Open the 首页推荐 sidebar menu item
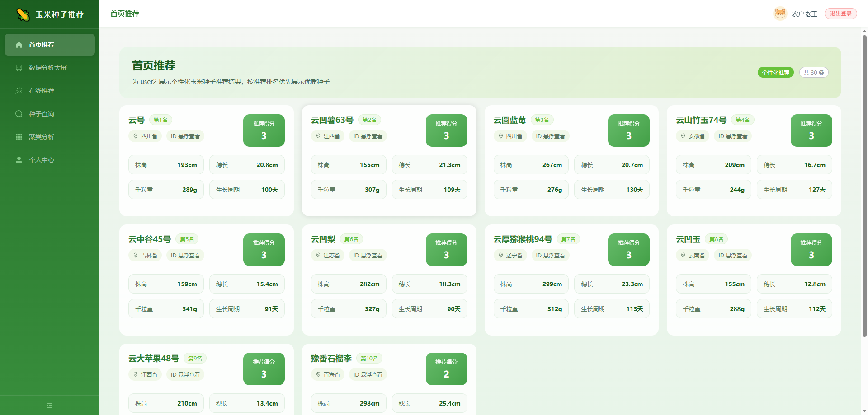868x415 pixels. (x=50, y=45)
